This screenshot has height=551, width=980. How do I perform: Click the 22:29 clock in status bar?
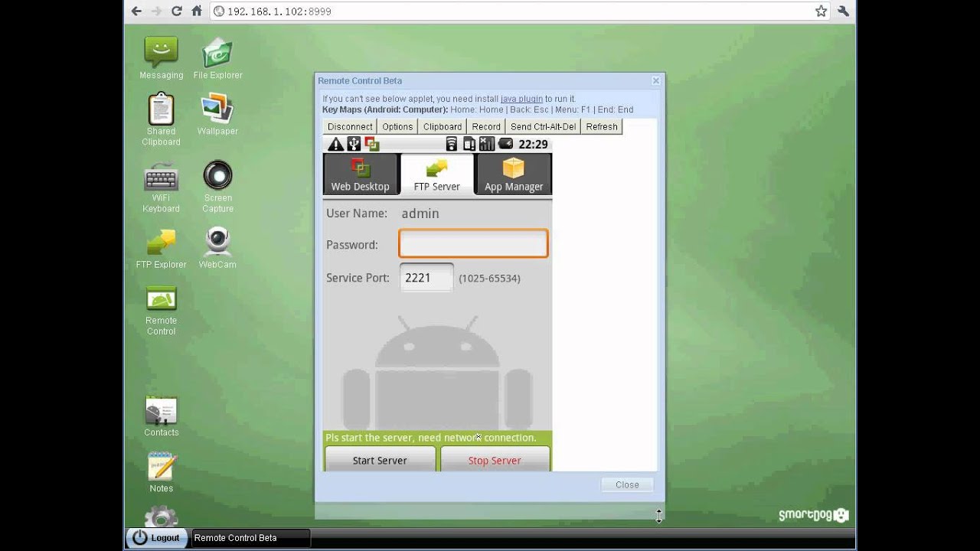[x=533, y=144]
